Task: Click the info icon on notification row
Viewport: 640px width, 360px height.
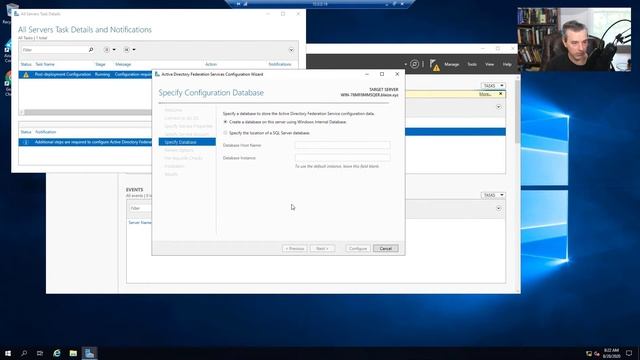Action: (26, 142)
